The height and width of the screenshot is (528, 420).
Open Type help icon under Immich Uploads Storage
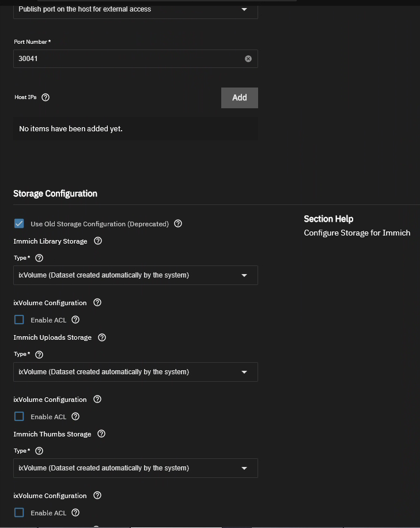39,355
